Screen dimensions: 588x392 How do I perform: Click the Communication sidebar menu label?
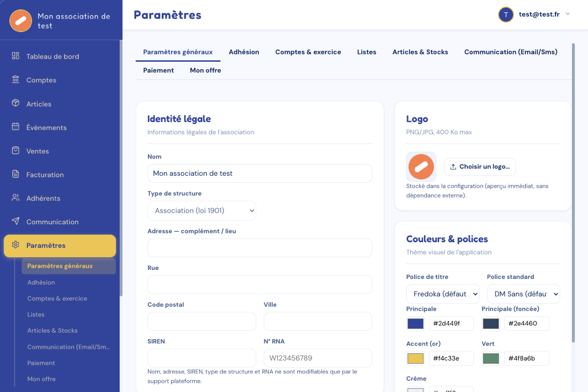[x=52, y=222]
